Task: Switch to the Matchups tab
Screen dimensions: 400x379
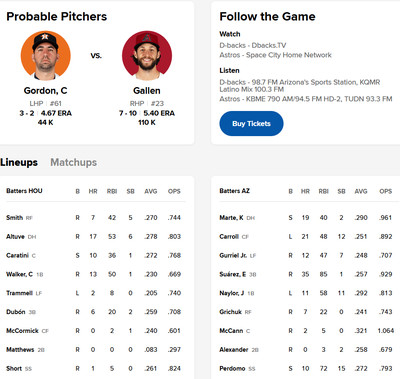Action: pyautogui.click(x=74, y=162)
